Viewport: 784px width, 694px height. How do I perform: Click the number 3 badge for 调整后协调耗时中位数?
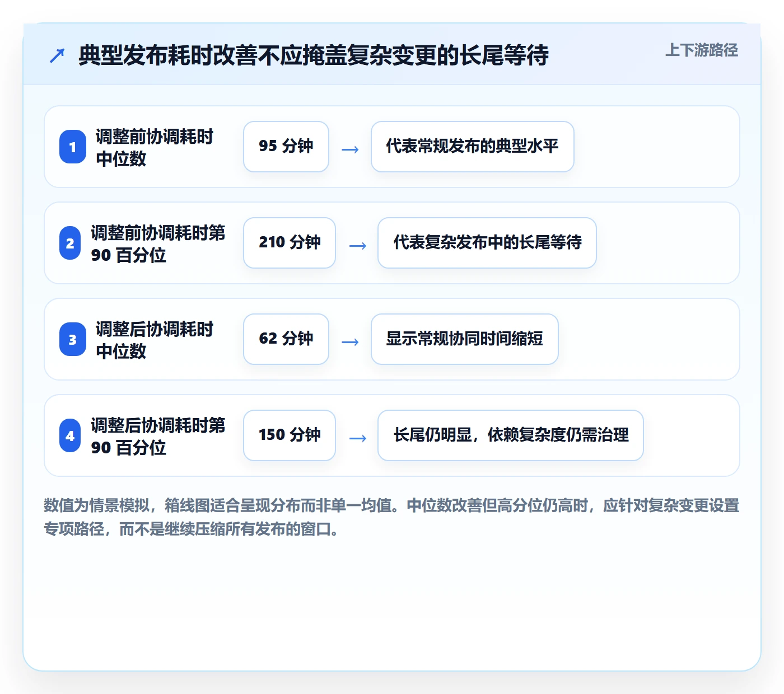[x=73, y=339]
